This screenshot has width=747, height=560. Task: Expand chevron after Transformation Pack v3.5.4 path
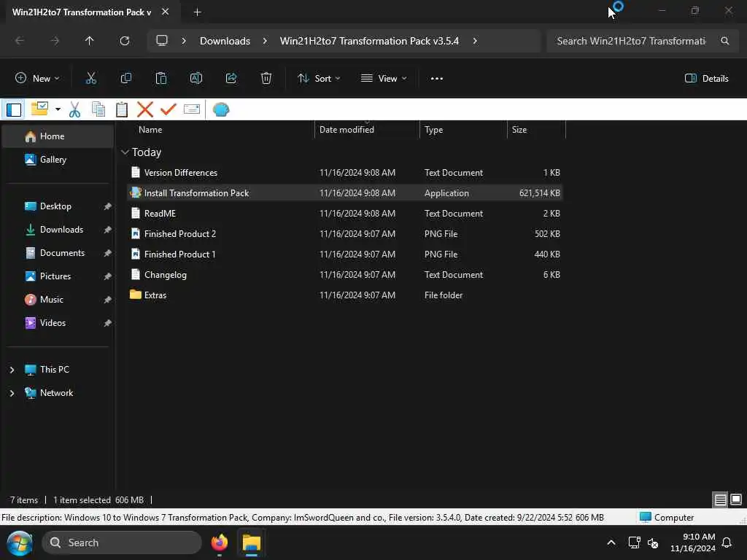(x=475, y=41)
